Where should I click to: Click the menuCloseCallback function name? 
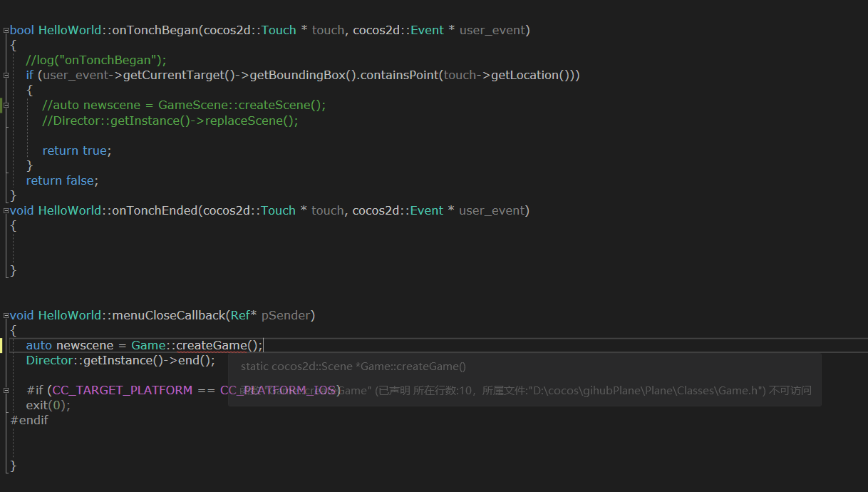pos(169,315)
